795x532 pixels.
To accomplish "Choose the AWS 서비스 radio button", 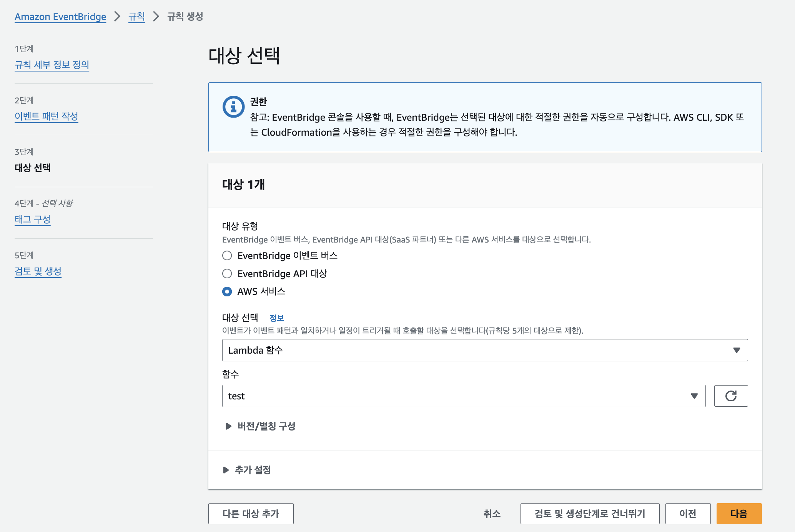I will [x=227, y=291].
